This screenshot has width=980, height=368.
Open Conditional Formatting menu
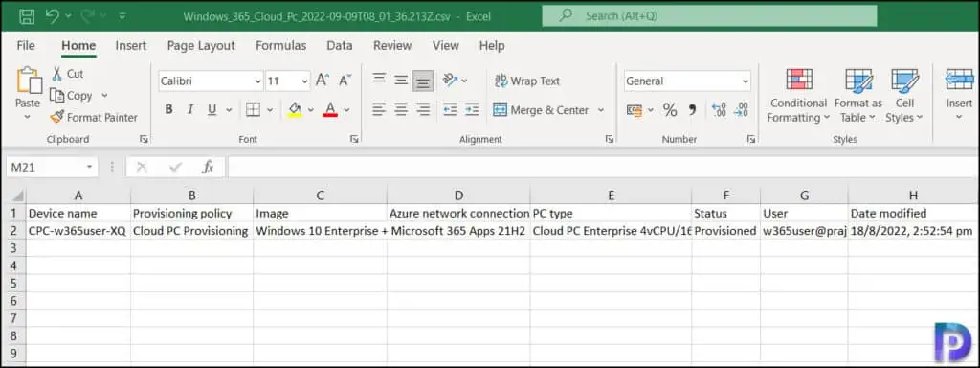[x=798, y=95]
